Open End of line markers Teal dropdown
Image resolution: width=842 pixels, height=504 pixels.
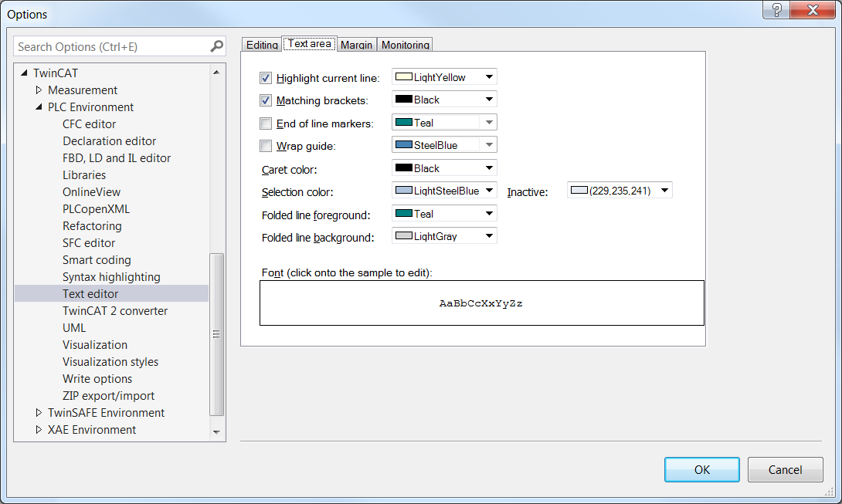[444, 123]
